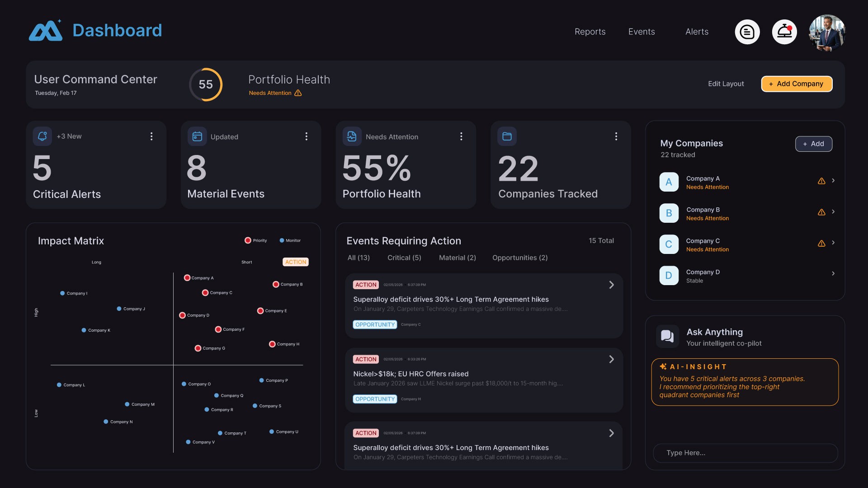The width and height of the screenshot is (868, 488).
Task: Toggle the Priority legend dot in Impact Matrix
Action: tap(248, 240)
